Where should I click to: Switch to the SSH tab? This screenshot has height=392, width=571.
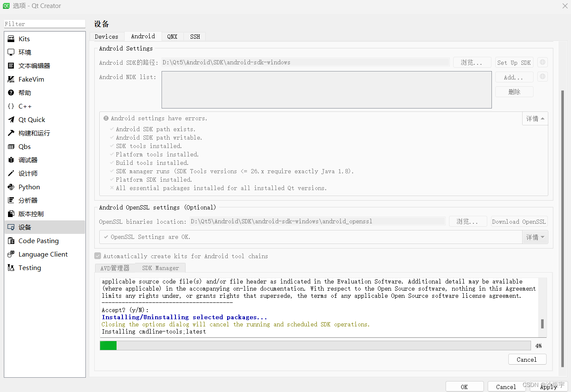(195, 37)
